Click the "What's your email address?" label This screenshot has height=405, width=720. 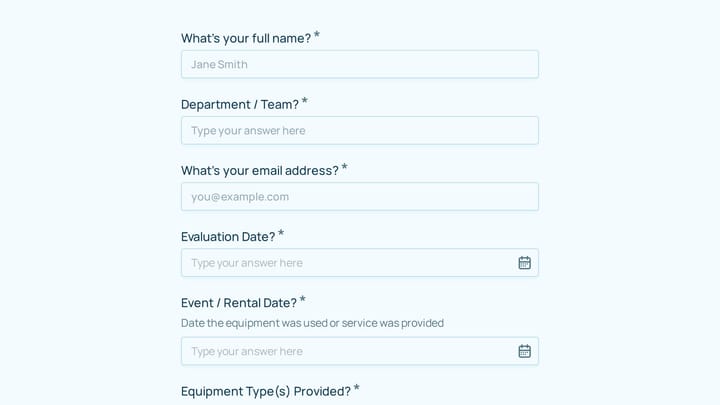(259, 170)
